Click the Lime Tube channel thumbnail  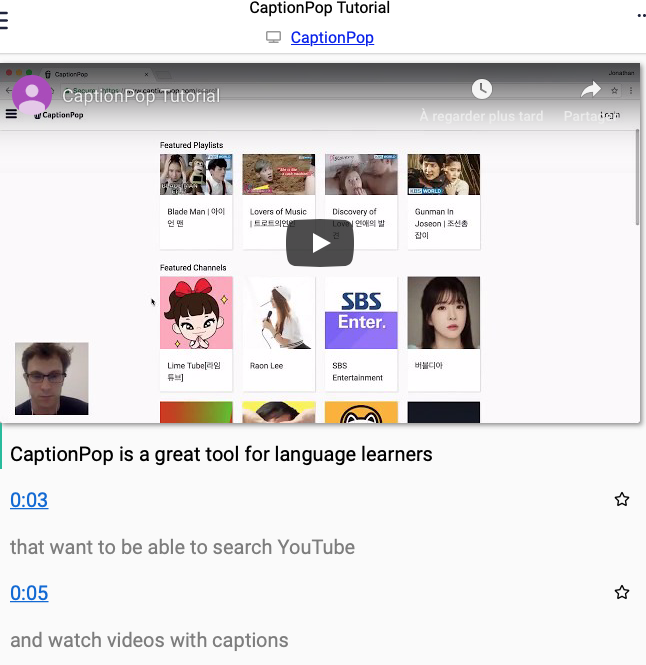point(196,313)
